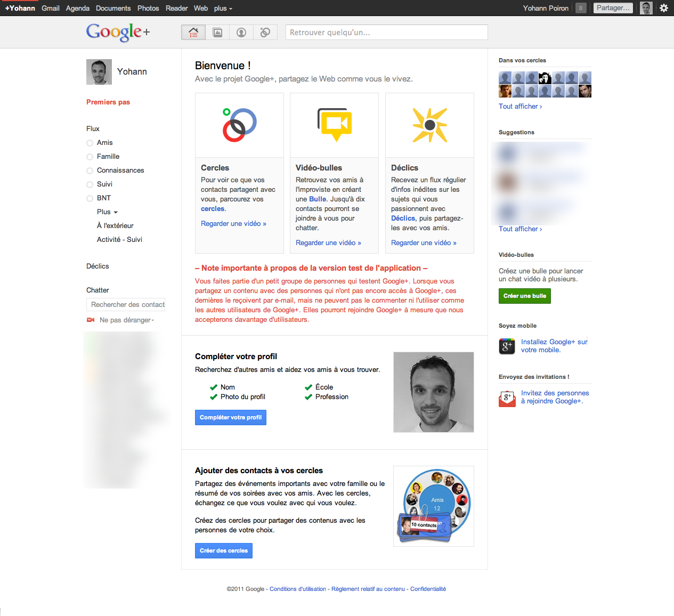Select the Suivi stream radio button

(x=90, y=184)
